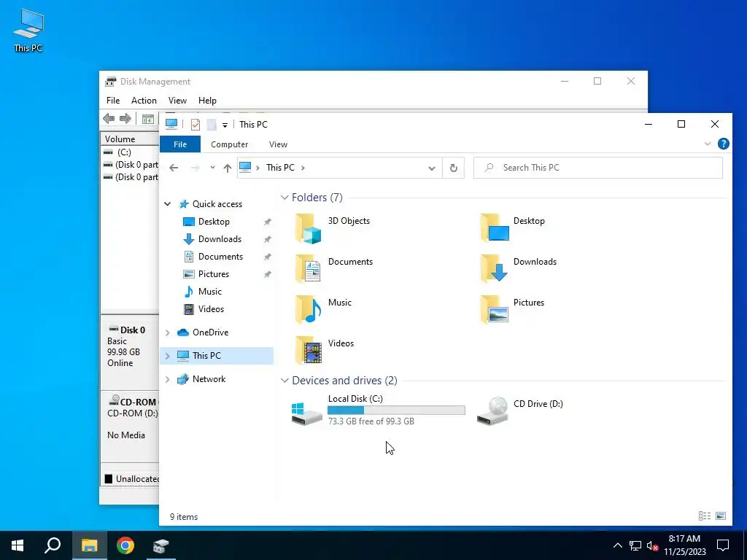The width and height of the screenshot is (747, 560).
Task: Click show/hide console tree in Disk Management
Action: point(148,119)
